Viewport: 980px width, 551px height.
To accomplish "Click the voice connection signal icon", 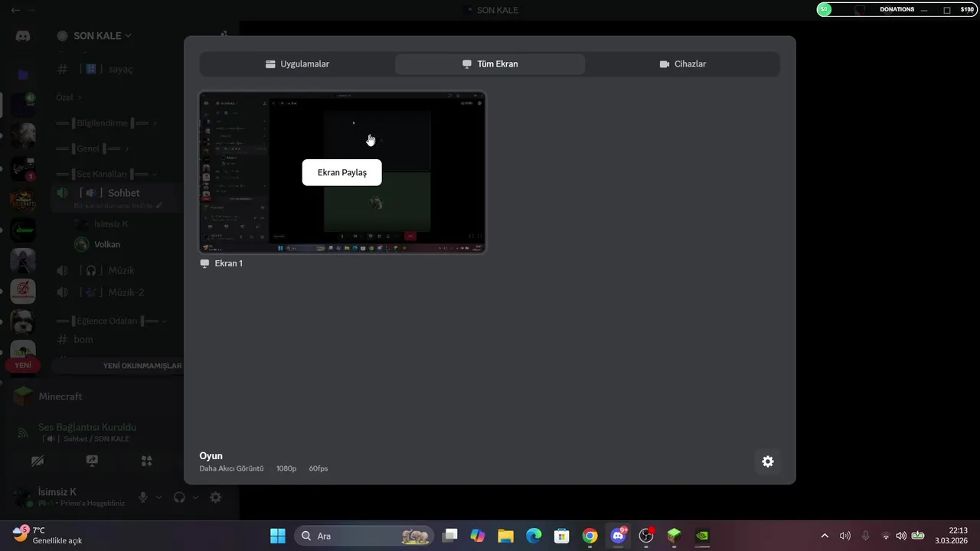I will coord(23,432).
